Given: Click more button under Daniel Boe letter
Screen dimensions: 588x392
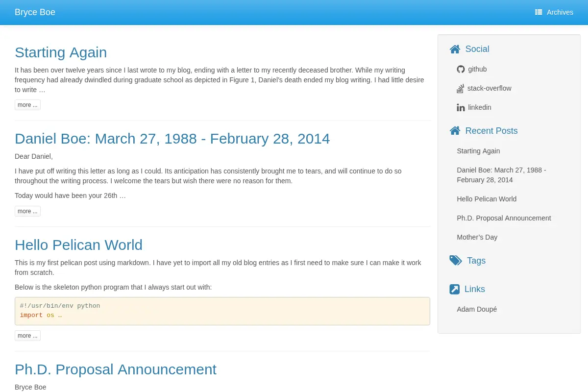Looking at the screenshot, I should coord(27,211).
